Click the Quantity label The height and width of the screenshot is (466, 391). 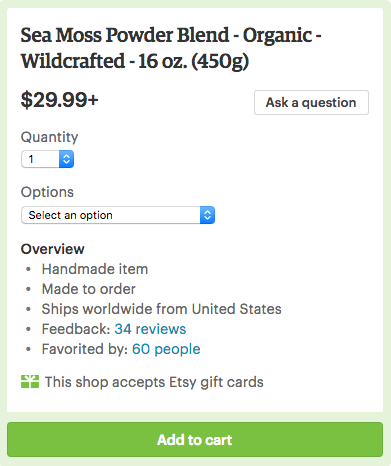pyautogui.click(x=50, y=137)
